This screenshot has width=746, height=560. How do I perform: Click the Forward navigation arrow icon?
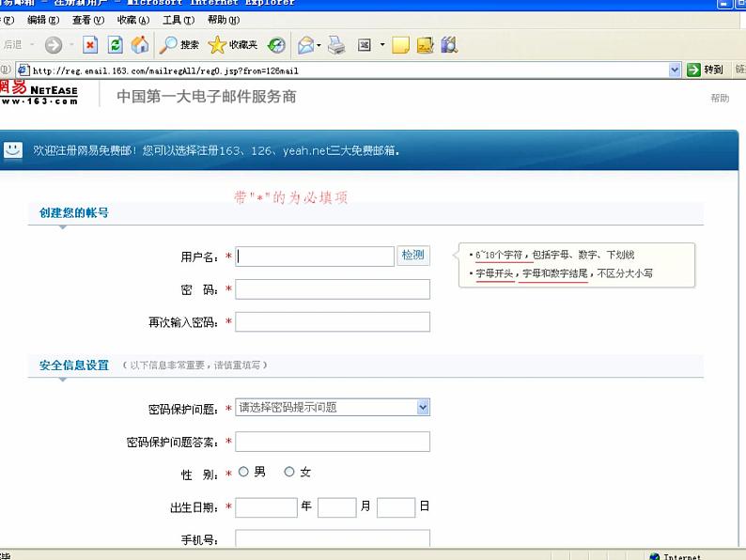point(54,45)
